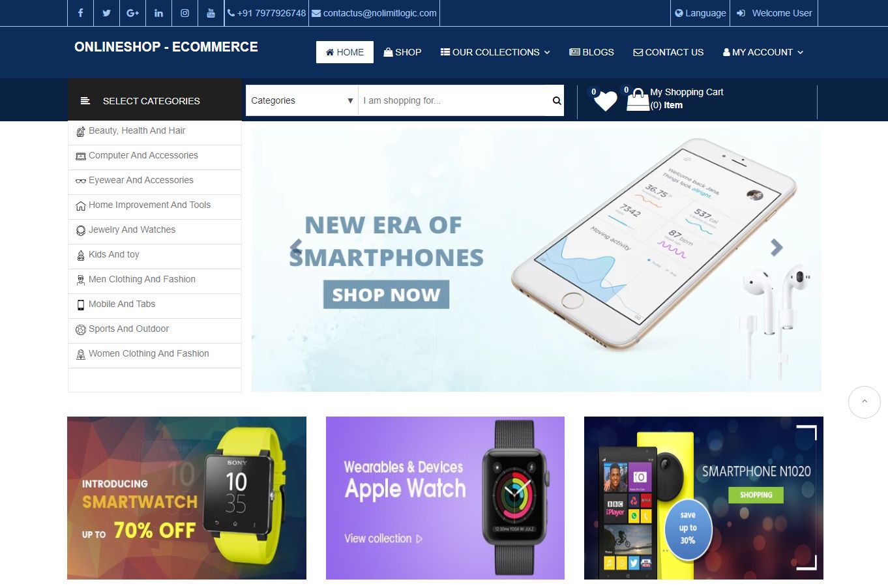Viewport: 888px width, 588px height.
Task: Open the Blogs menu item
Action: (x=592, y=52)
